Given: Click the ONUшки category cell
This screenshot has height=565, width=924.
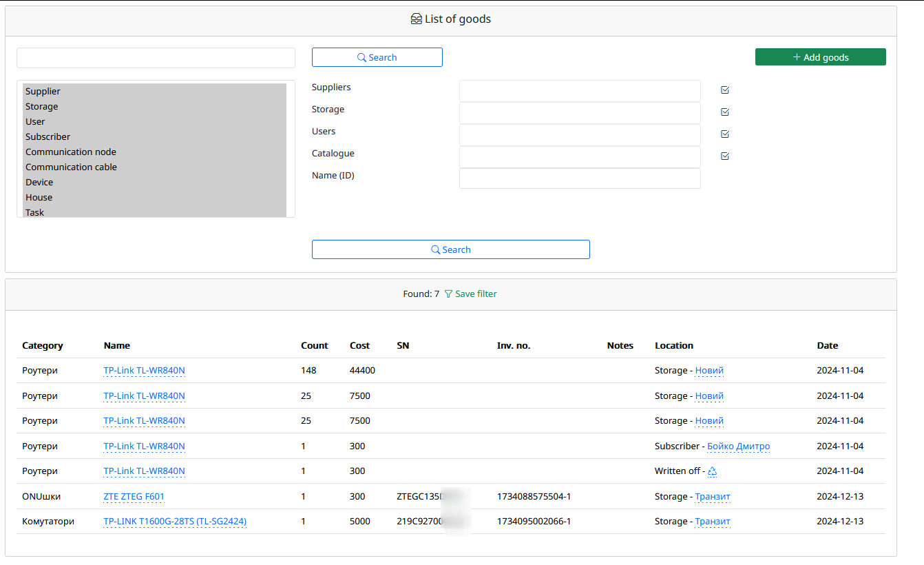Looking at the screenshot, I should coord(41,497).
